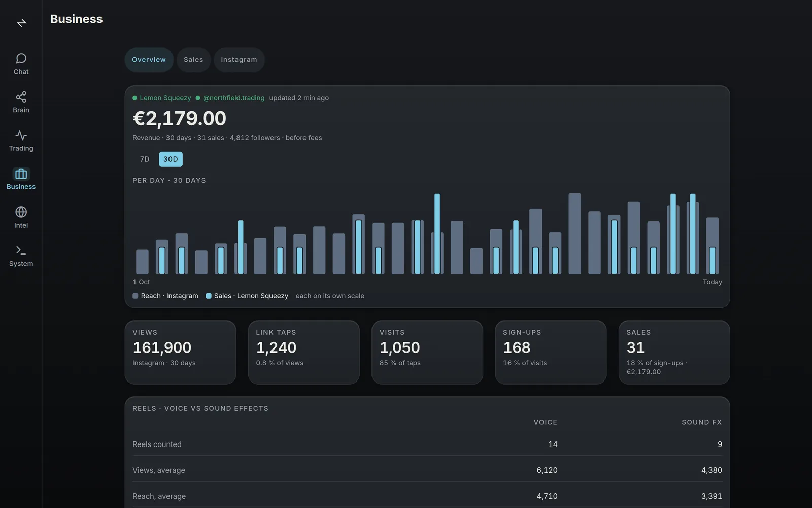
Task: Click the 'PER DAY · 30 DAYS' heading
Action: 169,180
